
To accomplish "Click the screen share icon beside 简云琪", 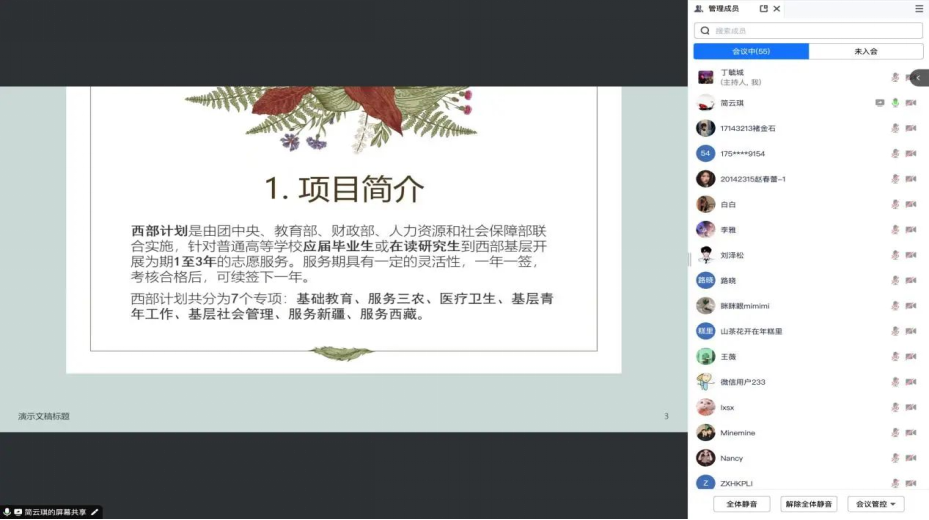I will click(879, 103).
